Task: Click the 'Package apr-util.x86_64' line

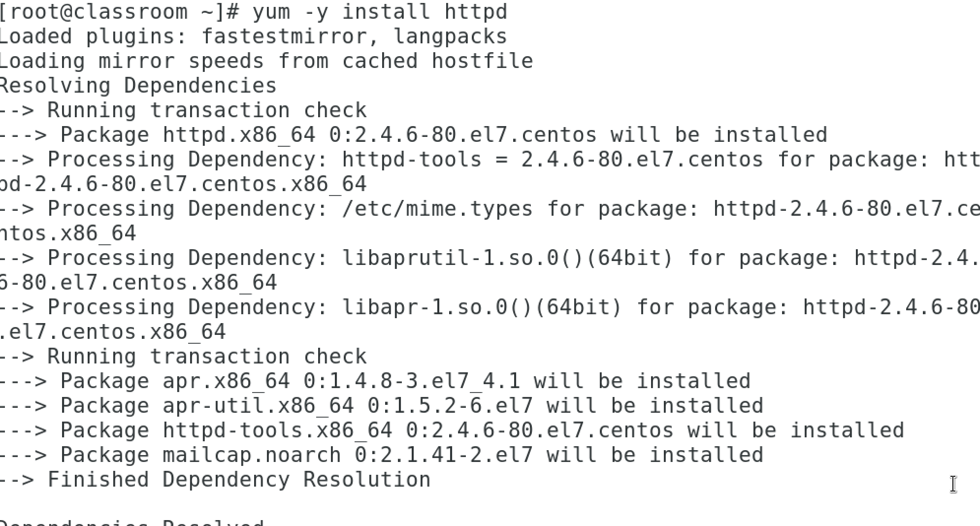Action: click(382, 406)
